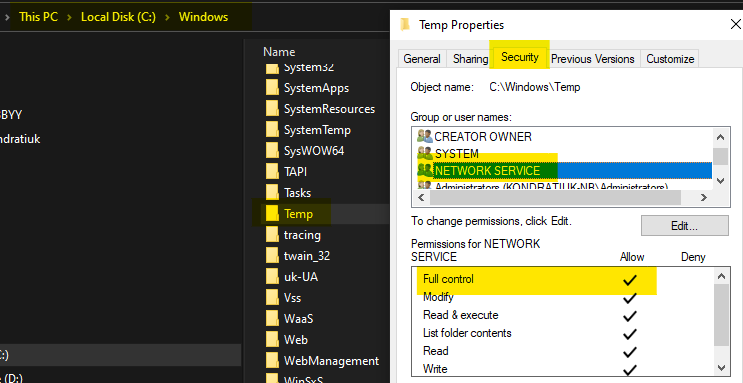
Task: Open the General tab
Action: (422, 59)
